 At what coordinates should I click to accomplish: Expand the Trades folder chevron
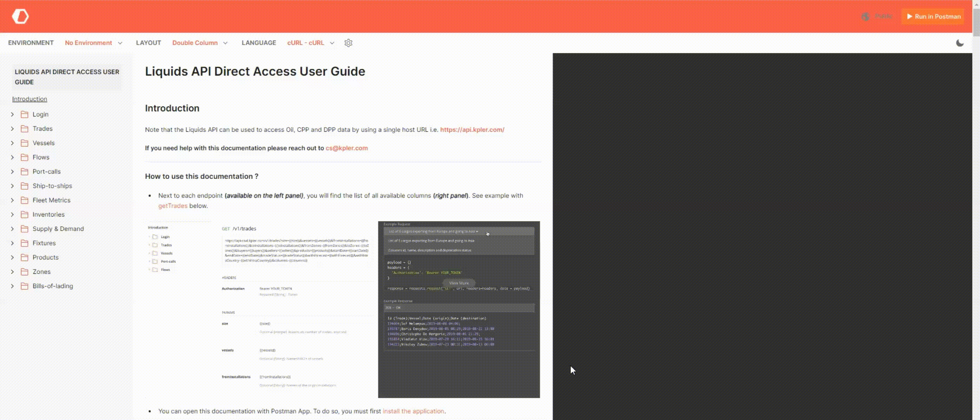pyautogui.click(x=12, y=129)
